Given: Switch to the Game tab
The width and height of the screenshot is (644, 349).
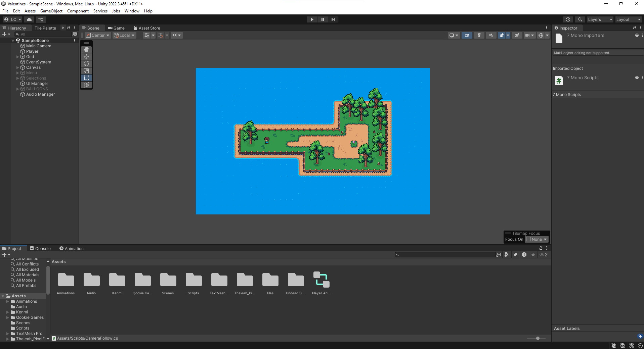Looking at the screenshot, I should [116, 28].
